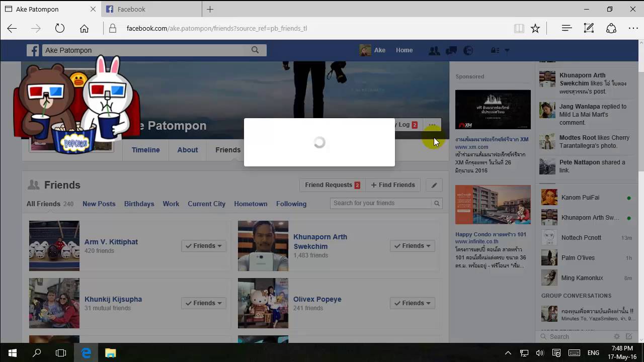Open taskbar search magnifier
The height and width of the screenshot is (362, 644).
36,353
